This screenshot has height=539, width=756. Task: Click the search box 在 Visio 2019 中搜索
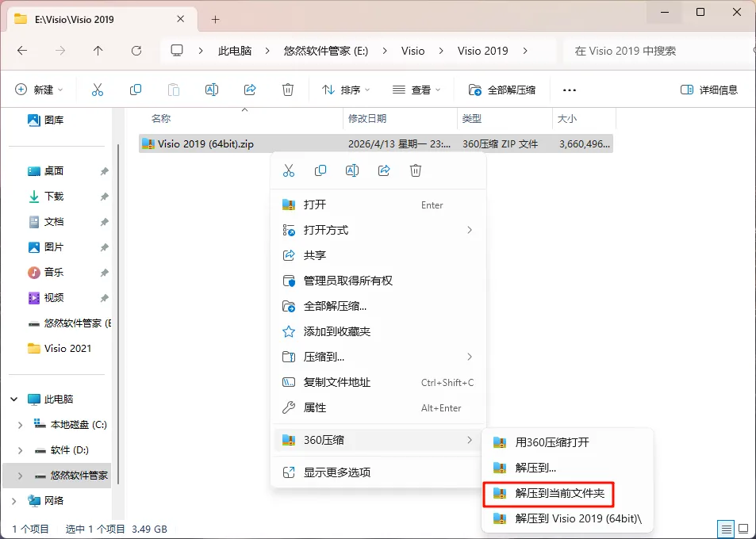point(658,51)
